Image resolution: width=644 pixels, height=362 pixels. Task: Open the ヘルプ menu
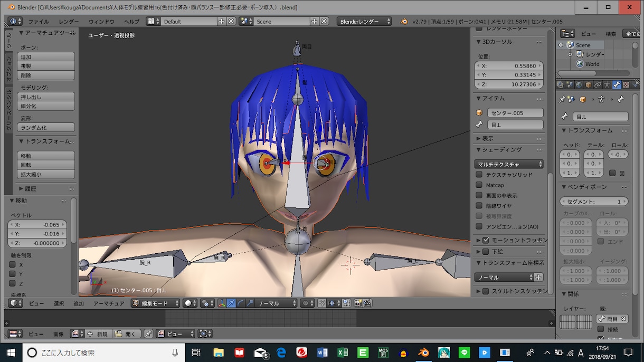click(x=131, y=22)
